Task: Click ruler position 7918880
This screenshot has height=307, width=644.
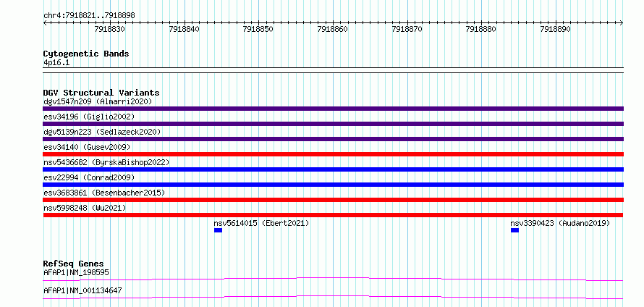Action: pos(481,29)
